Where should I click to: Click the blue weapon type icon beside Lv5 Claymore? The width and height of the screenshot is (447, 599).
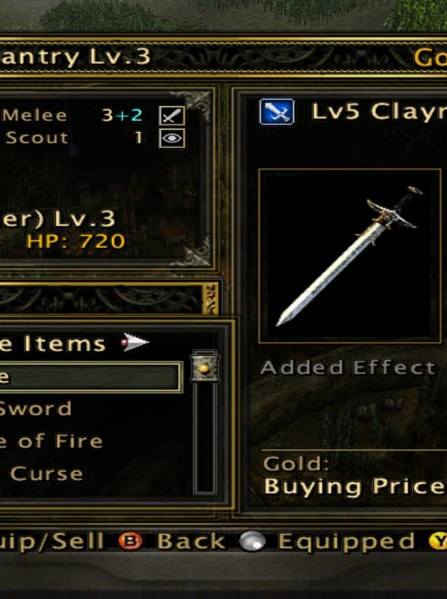[277, 112]
